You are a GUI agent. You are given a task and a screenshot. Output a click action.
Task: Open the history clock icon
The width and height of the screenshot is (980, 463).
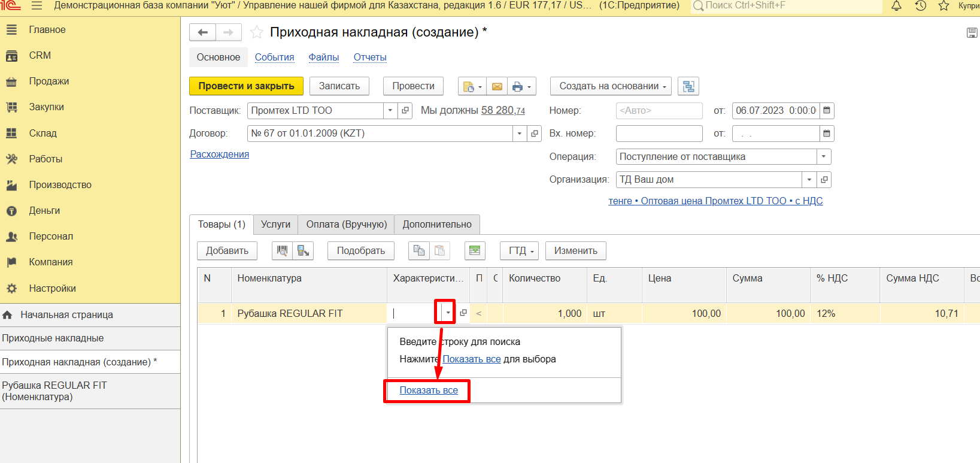pyautogui.click(x=920, y=6)
